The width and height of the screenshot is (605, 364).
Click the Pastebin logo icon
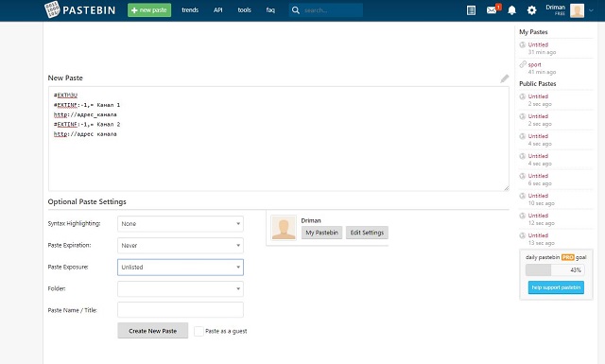coord(52,9)
